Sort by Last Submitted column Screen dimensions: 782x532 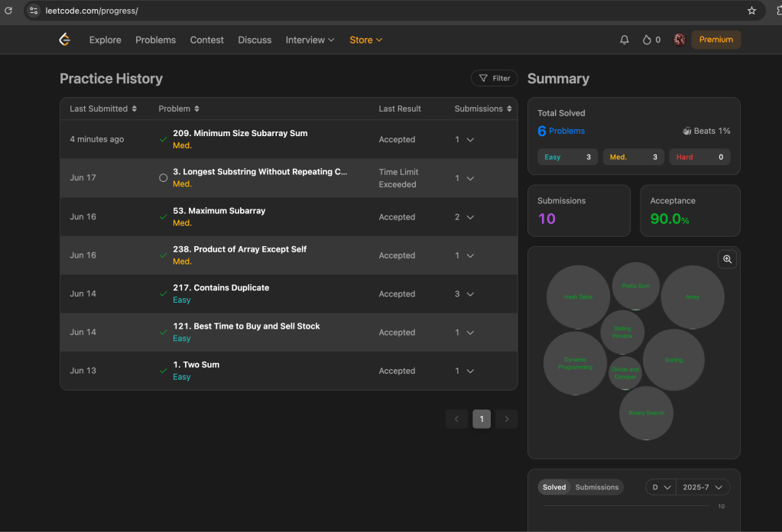[x=103, y=109]
